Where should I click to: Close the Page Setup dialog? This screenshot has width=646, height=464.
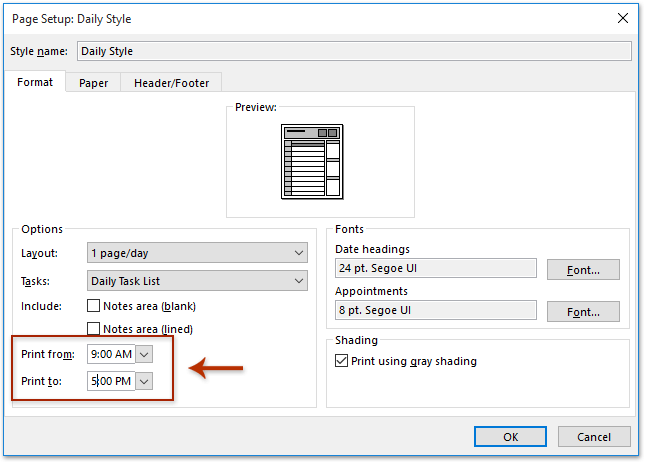pyautogui.click(x=623, y=18)
